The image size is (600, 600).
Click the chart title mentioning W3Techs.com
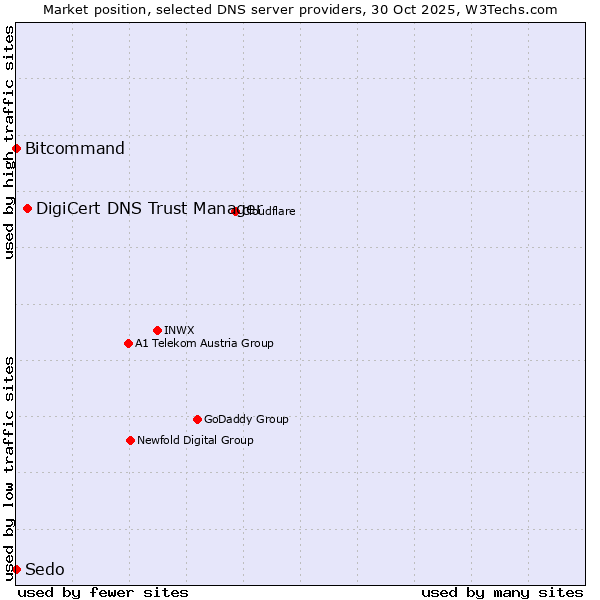pyautogui.click(x=300, y=9)
